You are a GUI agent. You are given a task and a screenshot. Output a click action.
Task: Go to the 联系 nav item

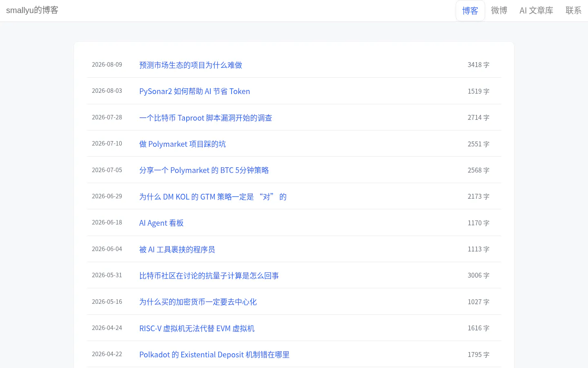coord(573,11)
